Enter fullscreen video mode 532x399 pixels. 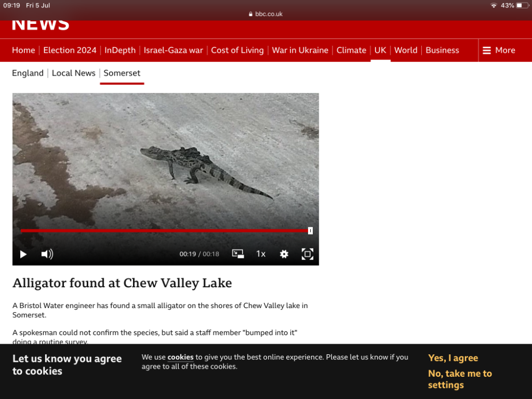[x=307, y=254]
